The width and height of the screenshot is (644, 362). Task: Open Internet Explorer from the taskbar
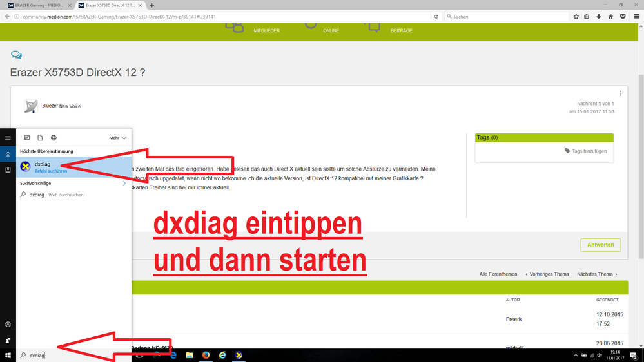pos(222,356)
